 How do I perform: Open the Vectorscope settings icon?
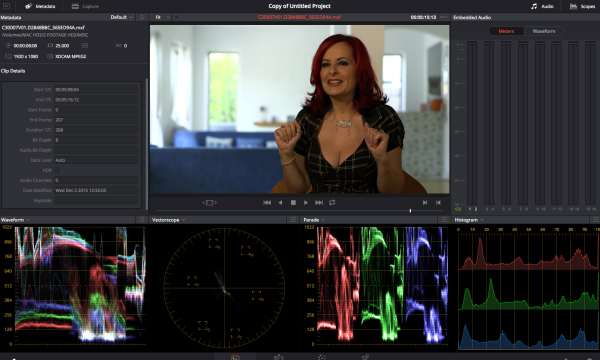(293, 220)
